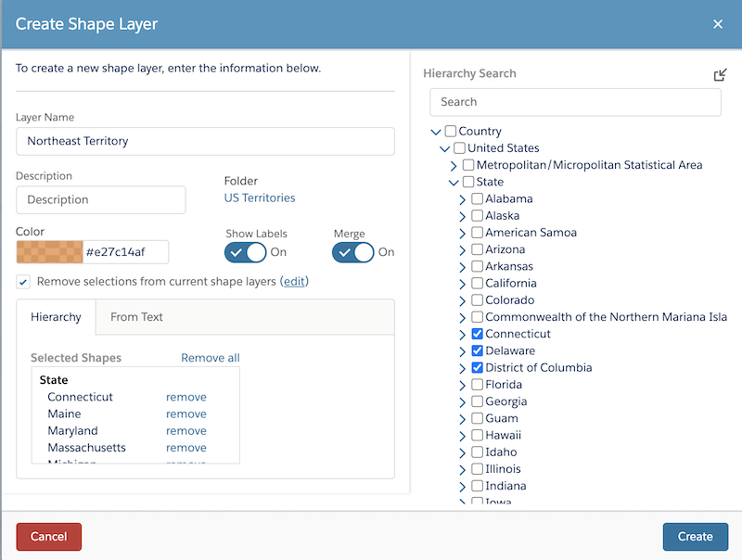Uncheck the District of Columbia checkbox
The height and width of the screenshot is (560, 742).
[477, 367]
